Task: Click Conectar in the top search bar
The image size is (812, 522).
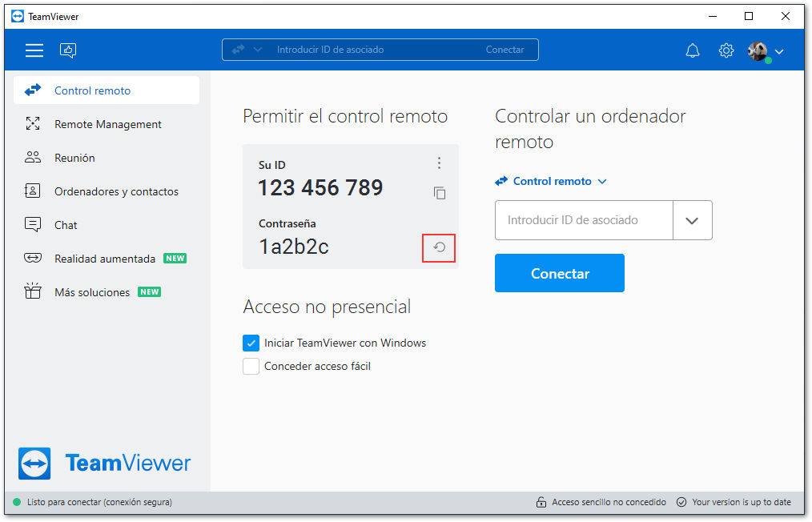Action: click(504, 50)
